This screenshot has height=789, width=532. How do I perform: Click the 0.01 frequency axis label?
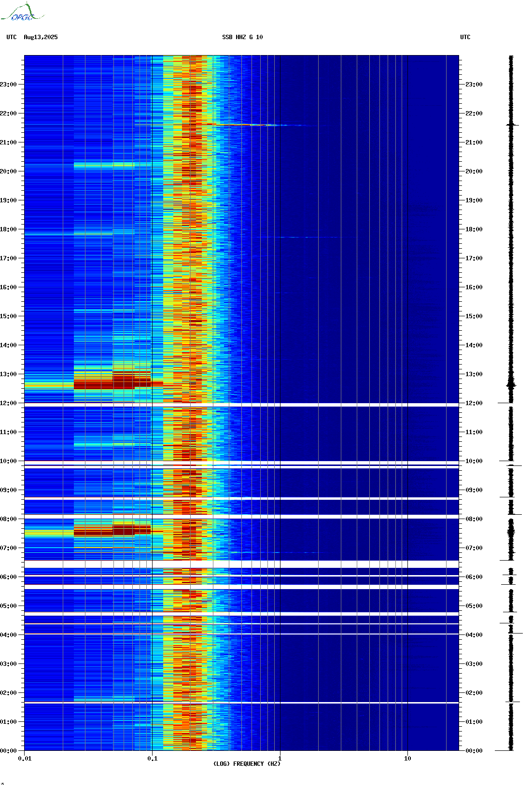point(25,759)
